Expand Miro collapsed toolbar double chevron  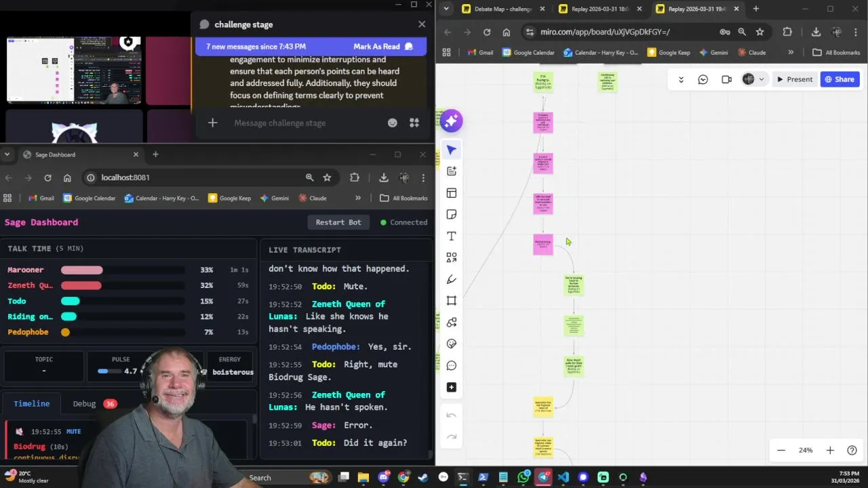tap(681, 79)
